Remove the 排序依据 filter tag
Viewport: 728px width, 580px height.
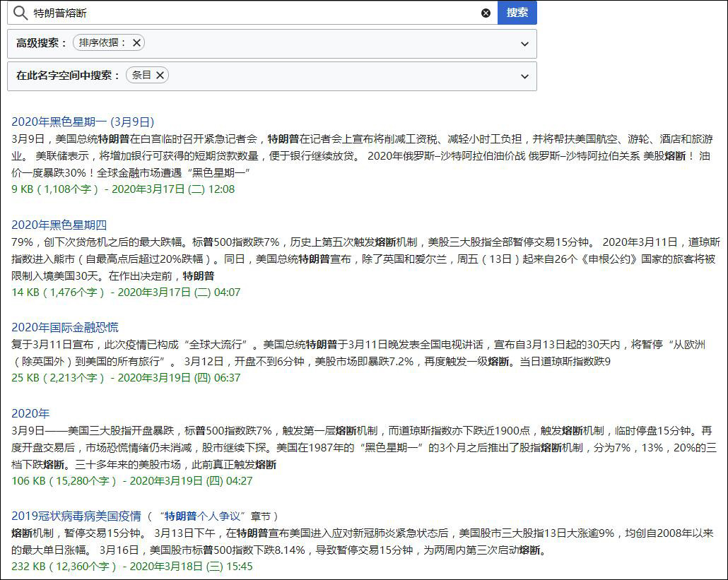pyautogui.click(x=137, y=42)
